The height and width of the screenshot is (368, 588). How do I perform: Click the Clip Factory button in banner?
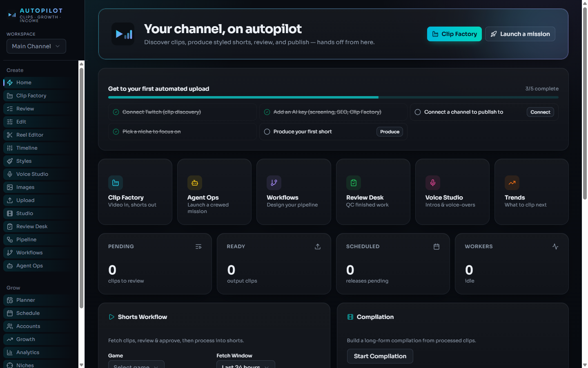pyautogui.click(x=454, y=34)
